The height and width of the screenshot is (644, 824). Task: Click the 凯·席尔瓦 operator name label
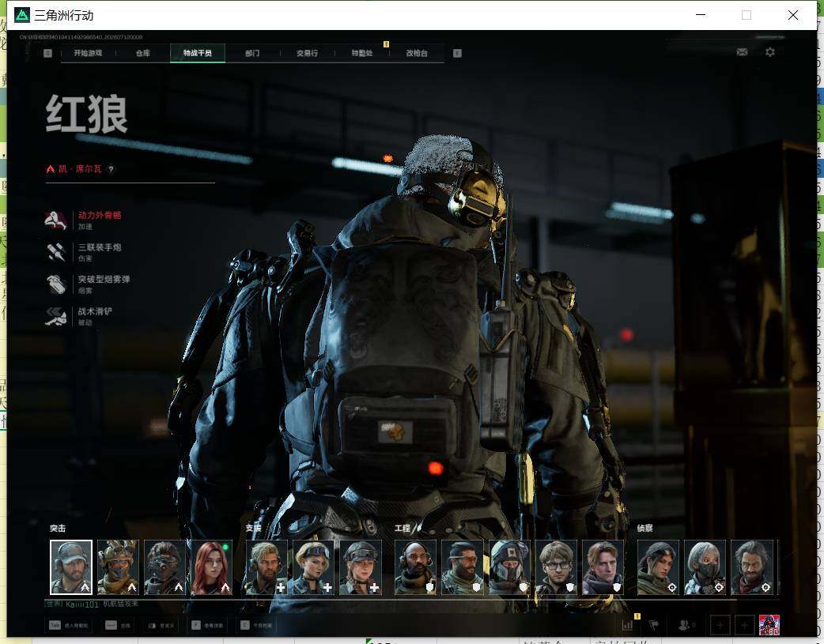(x=80, y=168)
